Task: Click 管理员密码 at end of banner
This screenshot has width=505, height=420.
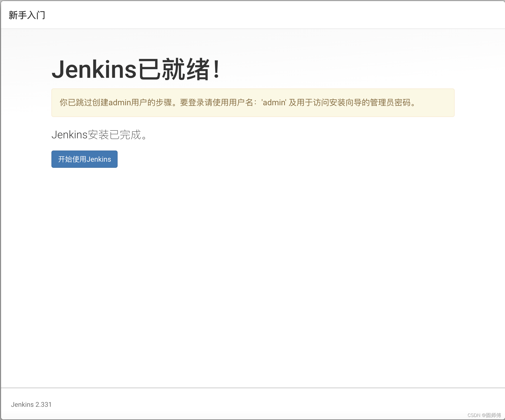Action: coord(390,102)
